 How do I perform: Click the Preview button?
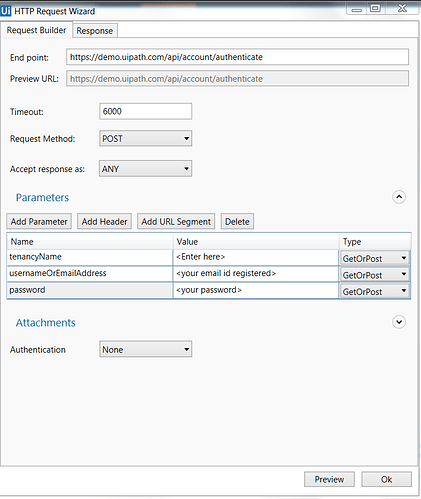coord(329,479)
